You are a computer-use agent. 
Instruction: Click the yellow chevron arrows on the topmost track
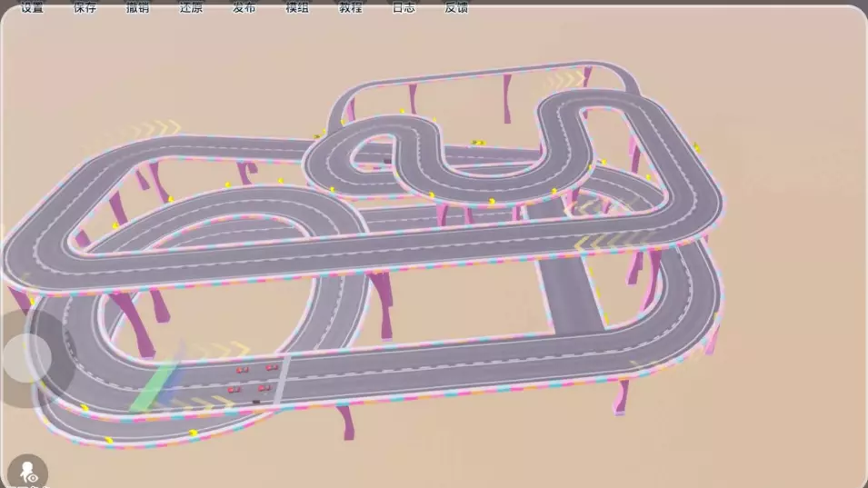(564, 80)
